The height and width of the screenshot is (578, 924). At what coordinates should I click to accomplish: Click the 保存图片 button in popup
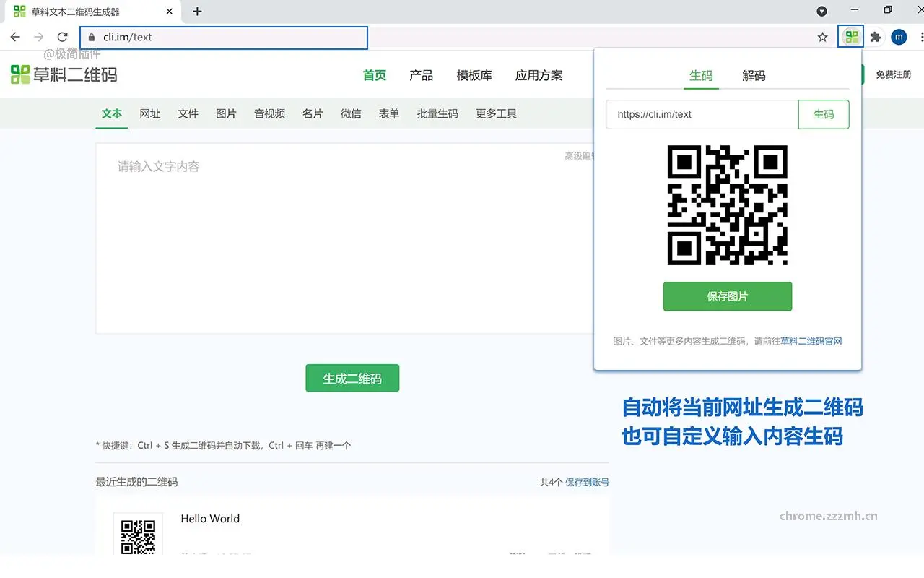727,296
